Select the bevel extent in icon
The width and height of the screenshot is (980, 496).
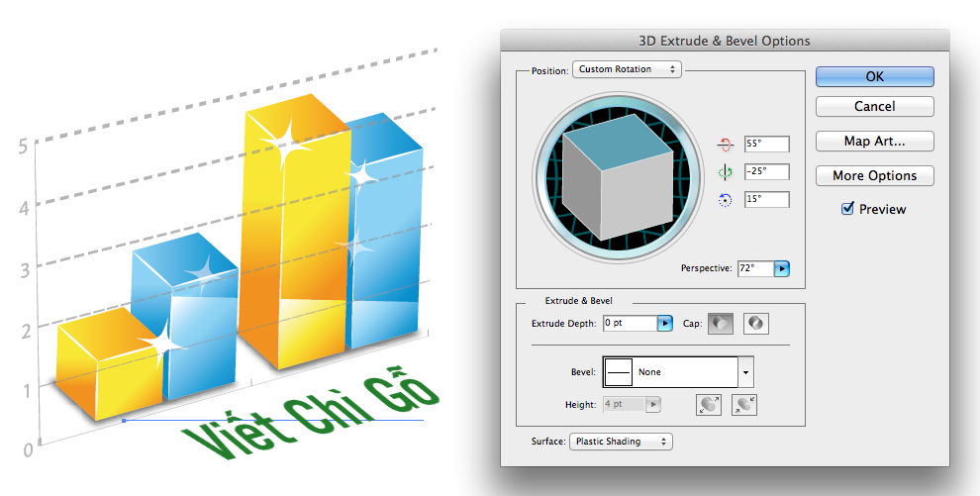[x=743, y=404]
